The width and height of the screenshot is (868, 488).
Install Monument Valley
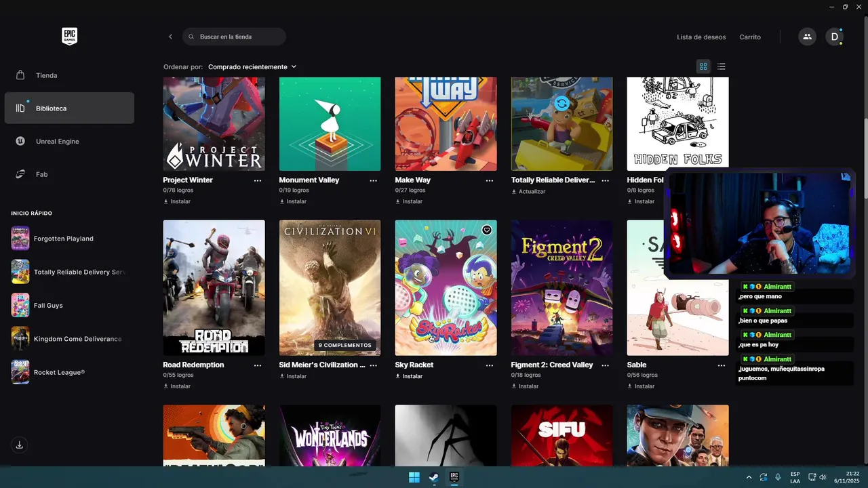[293, 201]
